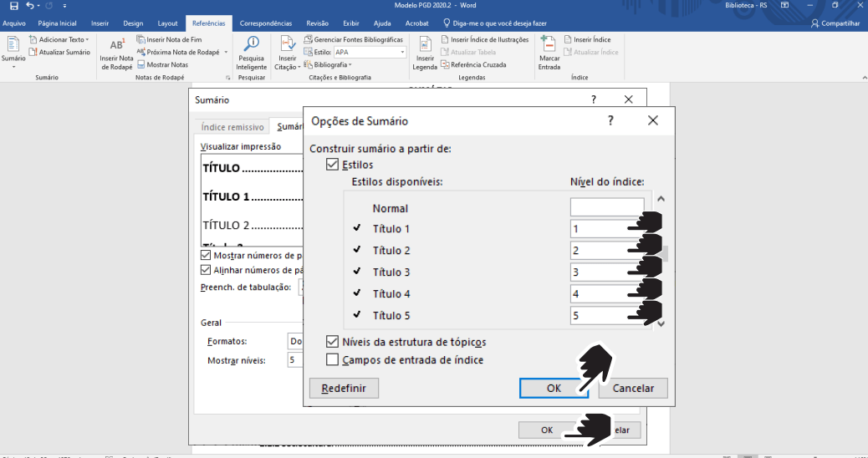
Task: Switch to the Página Inicial tab
Action: [57, 23]
